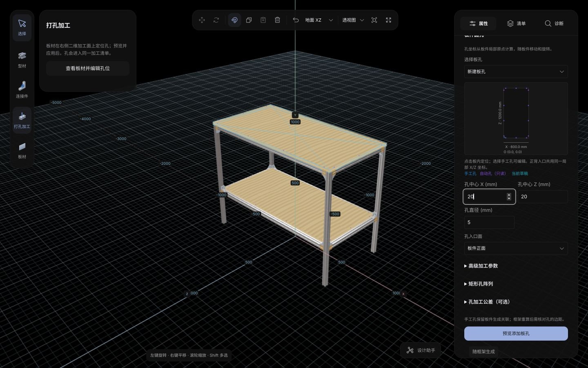Image resolution: width=588 pixels, height=368 pixels.
Task: Click the trash delete icon in toolbar
Action: click(278, 20)
